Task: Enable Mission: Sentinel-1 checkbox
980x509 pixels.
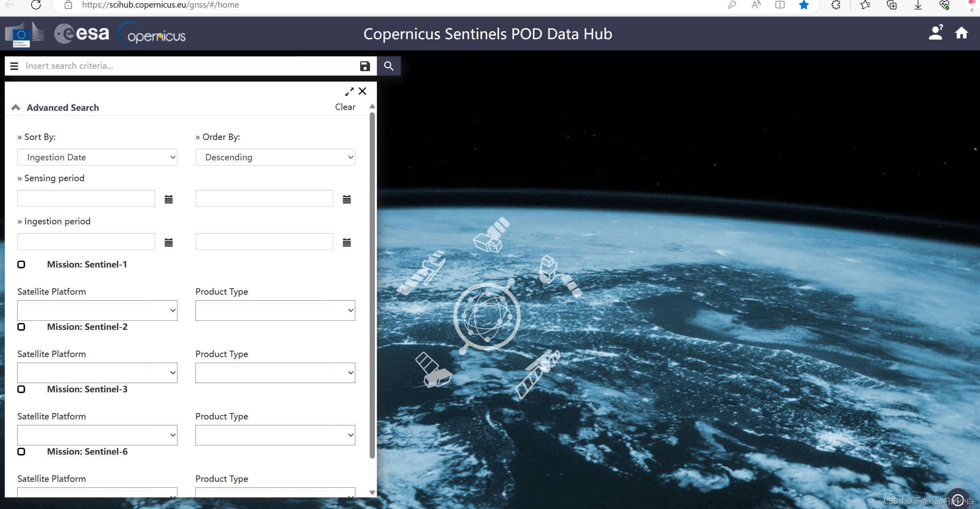Action: (x=21, y=264)
